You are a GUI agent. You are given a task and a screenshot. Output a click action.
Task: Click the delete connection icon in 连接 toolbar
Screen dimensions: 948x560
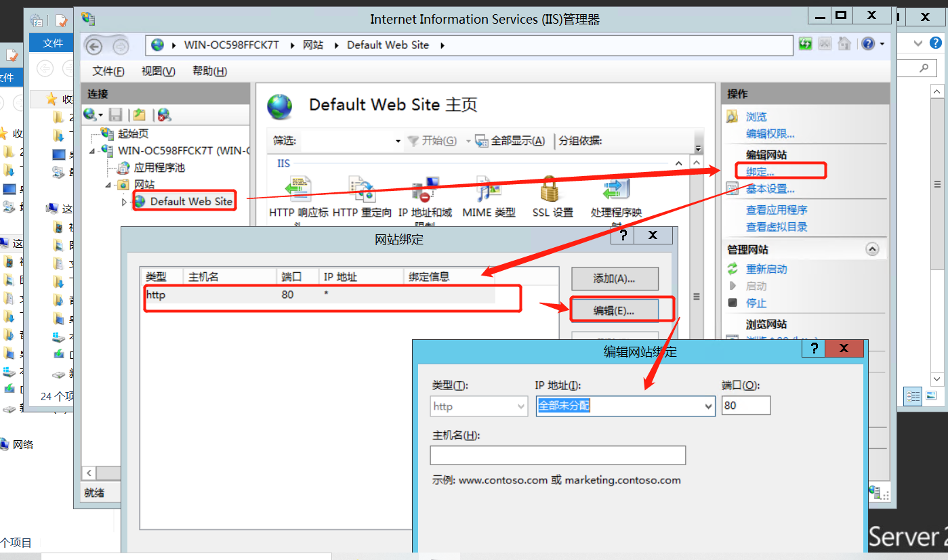(163, 114)
